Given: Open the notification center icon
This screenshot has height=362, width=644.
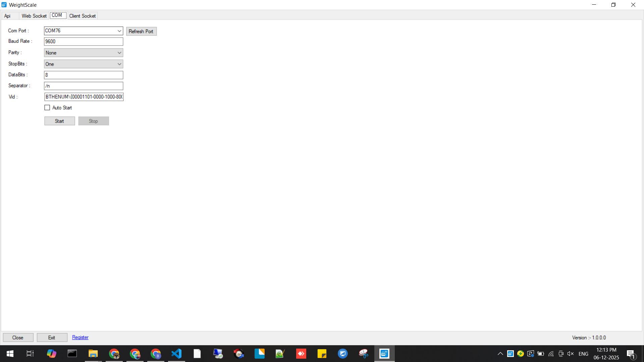Looking at the screenshot, I should coord(631,354).
